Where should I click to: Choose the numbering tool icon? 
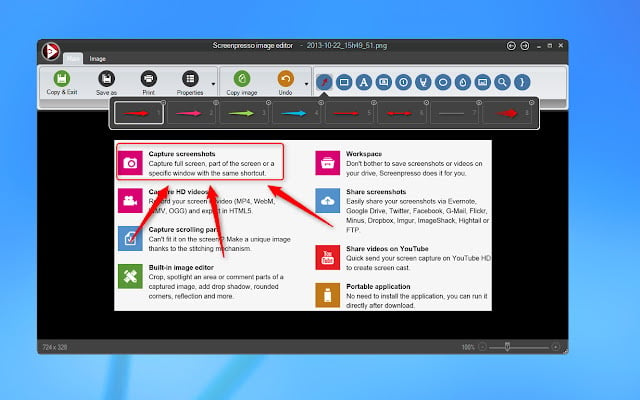pos(403,82)
